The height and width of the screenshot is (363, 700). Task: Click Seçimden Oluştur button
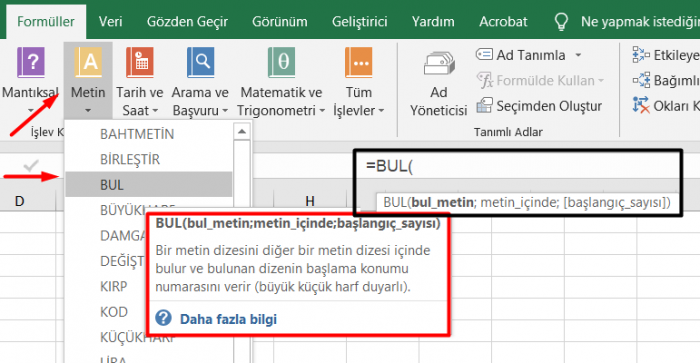539,106
